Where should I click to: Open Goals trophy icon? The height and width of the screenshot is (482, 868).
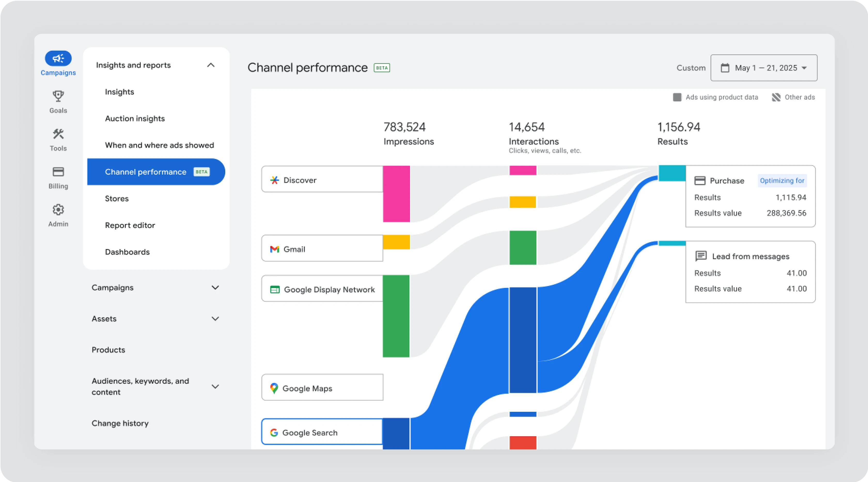pos(58,96)
